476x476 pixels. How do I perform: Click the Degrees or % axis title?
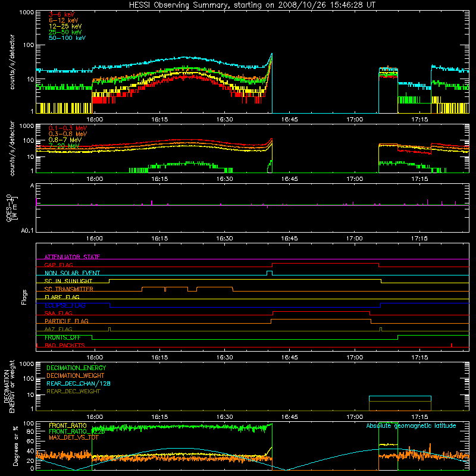pyautogui.click(x=15, y=446)
